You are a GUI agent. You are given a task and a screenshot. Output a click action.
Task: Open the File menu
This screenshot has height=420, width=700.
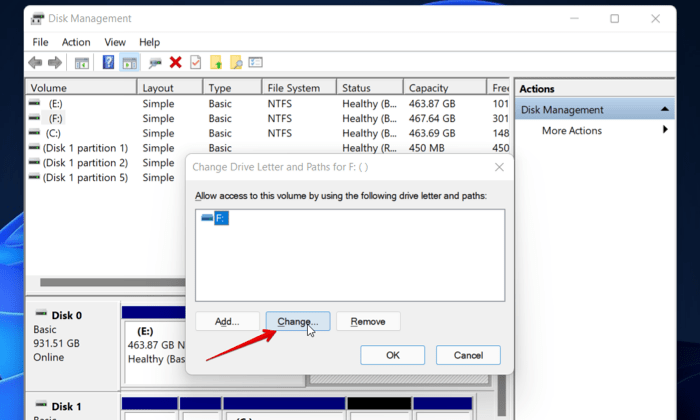coord(40,42)
